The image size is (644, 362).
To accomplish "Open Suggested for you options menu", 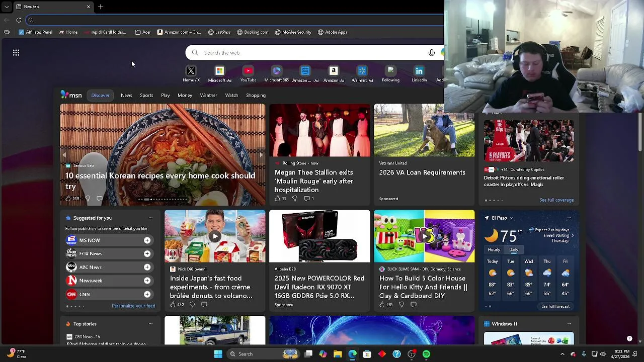I will [150, 218].
